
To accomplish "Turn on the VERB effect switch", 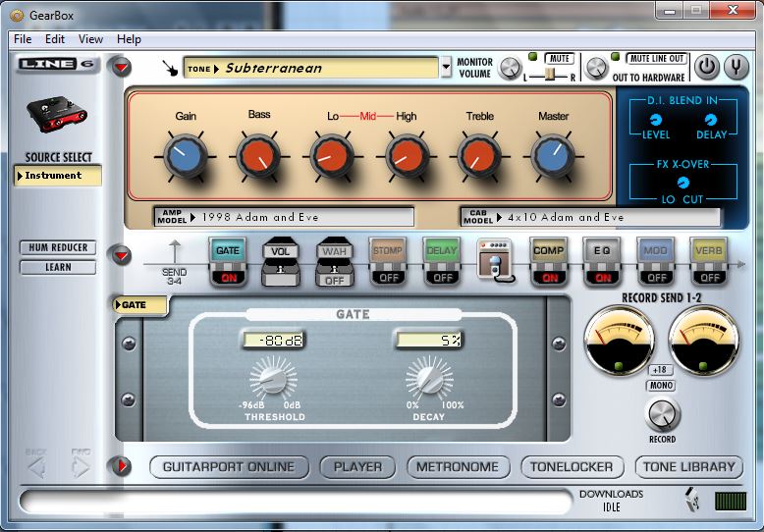I will point(709,277).
